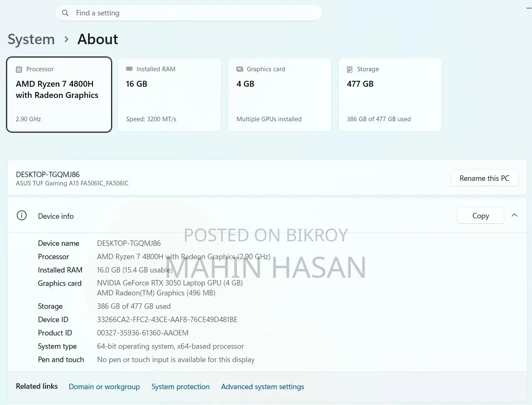This screenshot has width=532, height=405.
Task: Click the Pen and touch label
Action: (x=61, y=360)
